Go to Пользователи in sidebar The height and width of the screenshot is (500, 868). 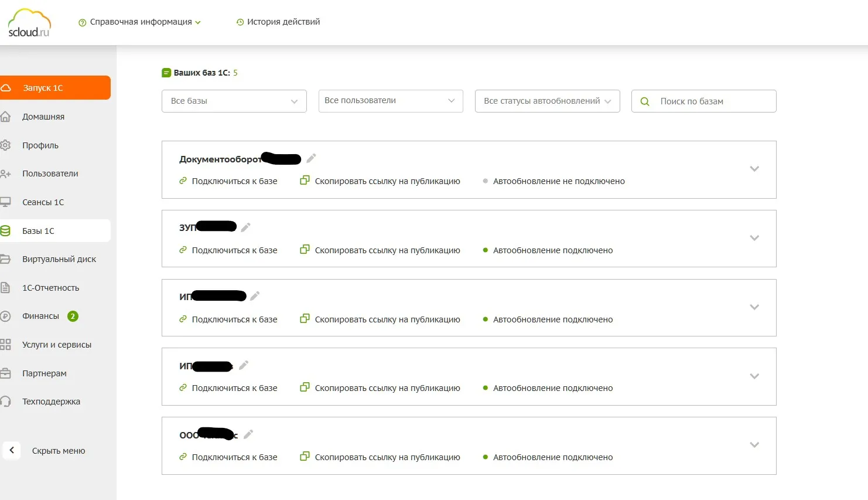click(x=50, y=174)
